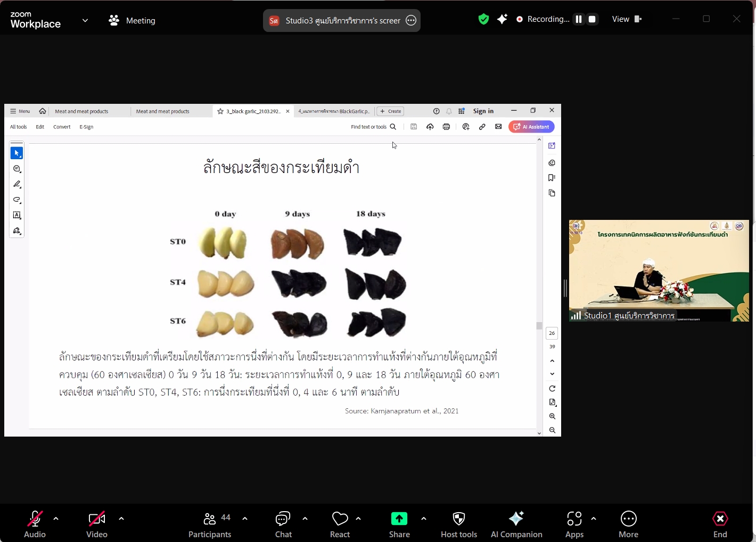Expand audio settings caret

56,519
